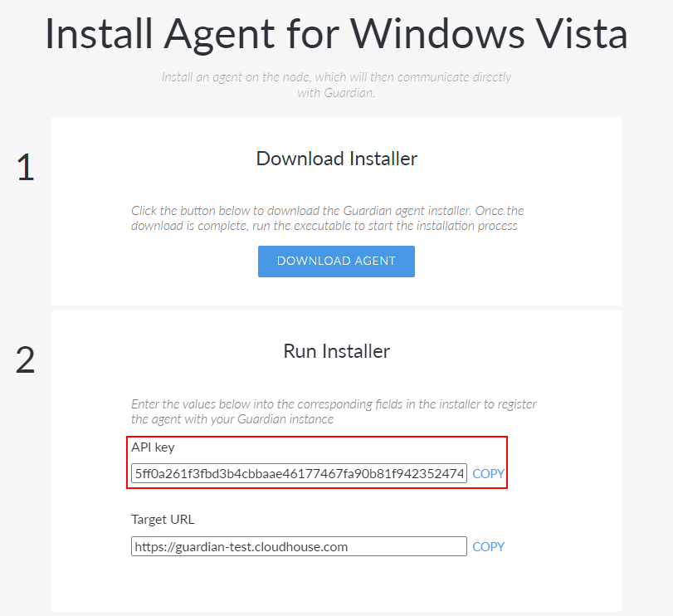Click the Download Agent button
Image resolution: width=673 pixels, height=616 pixels.
click(336, 261)
